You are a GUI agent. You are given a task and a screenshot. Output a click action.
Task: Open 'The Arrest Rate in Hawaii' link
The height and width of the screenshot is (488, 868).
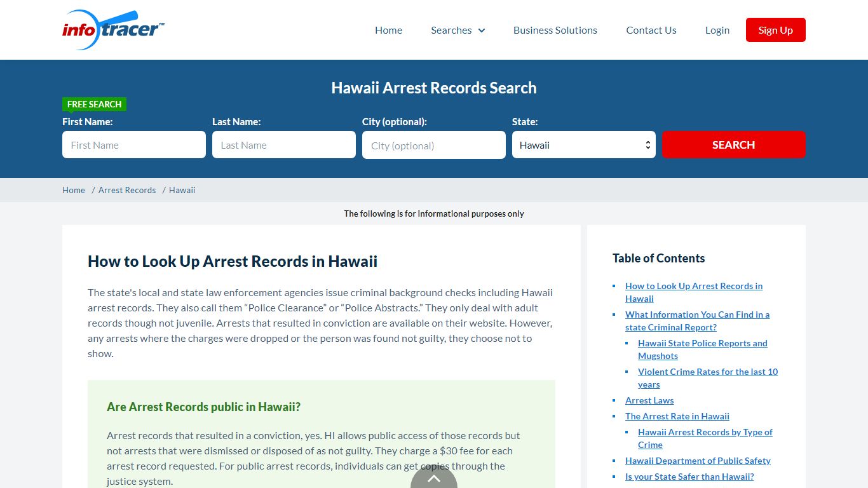click(x=677, y=416)
